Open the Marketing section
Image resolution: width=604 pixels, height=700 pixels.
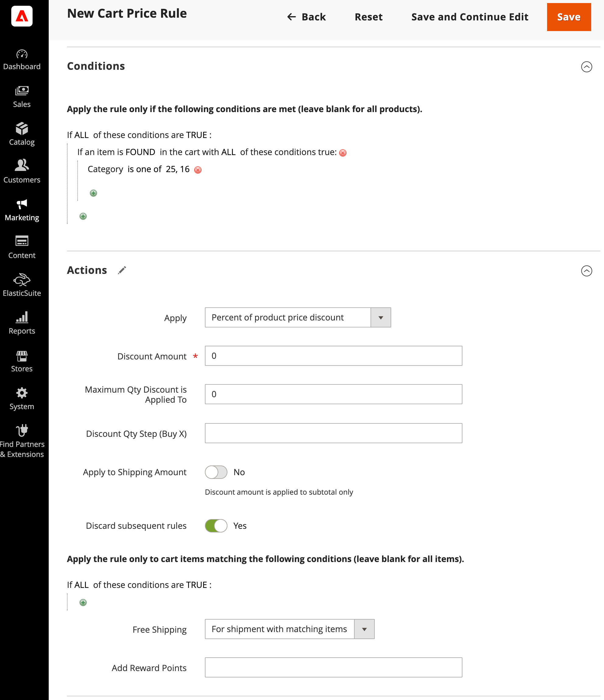(22, 210)
